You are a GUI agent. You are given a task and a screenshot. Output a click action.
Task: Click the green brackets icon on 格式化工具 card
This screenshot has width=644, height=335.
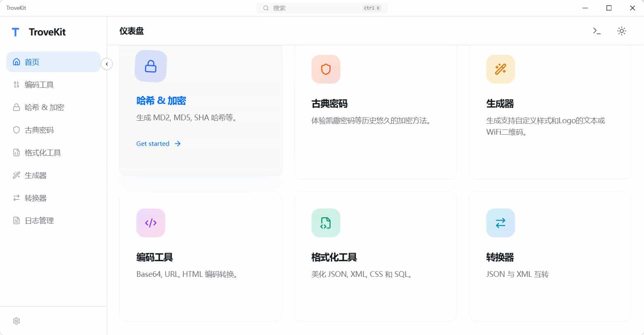326,223
